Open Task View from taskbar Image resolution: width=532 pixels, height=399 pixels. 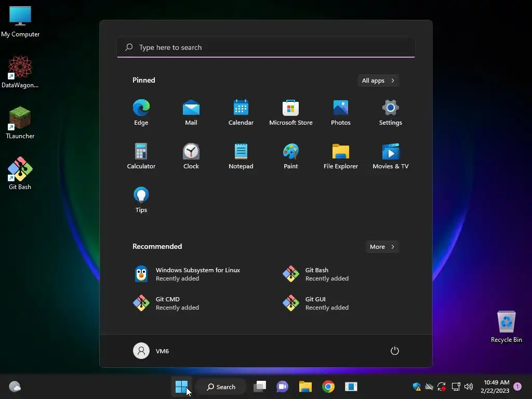260,387
